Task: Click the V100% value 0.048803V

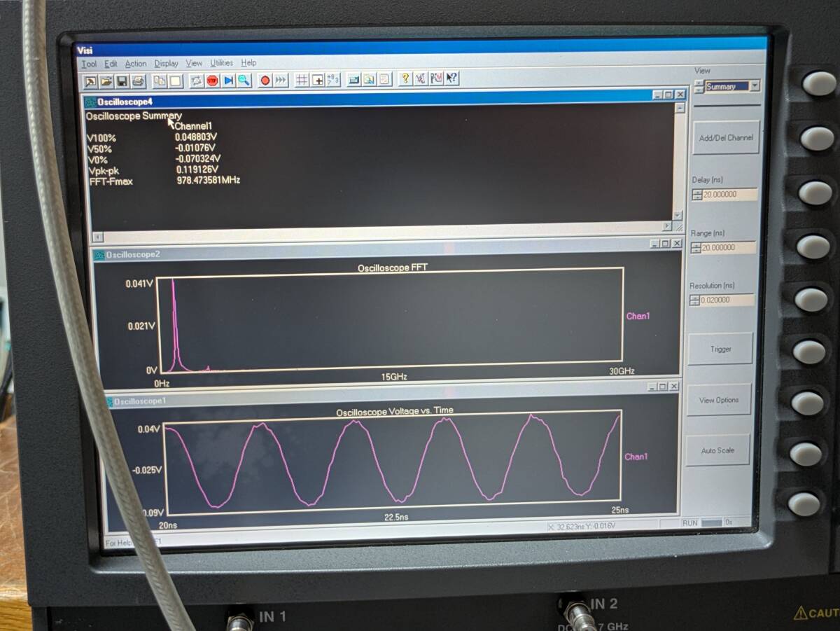Action: coord(197,137)
